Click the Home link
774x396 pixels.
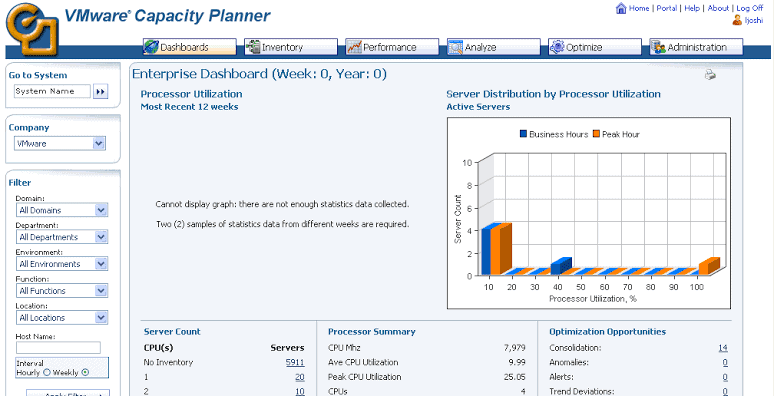click(x=639, y=8)
